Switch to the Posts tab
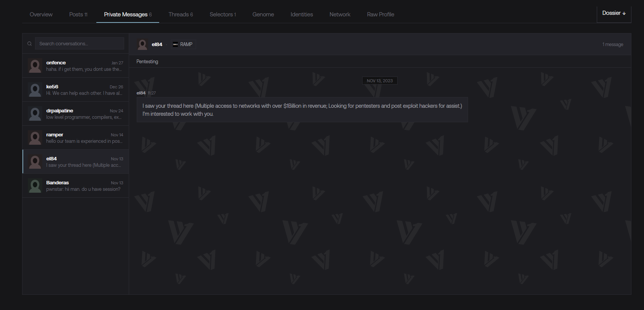Viewport: 644px width, 310px height. (78, 14)
